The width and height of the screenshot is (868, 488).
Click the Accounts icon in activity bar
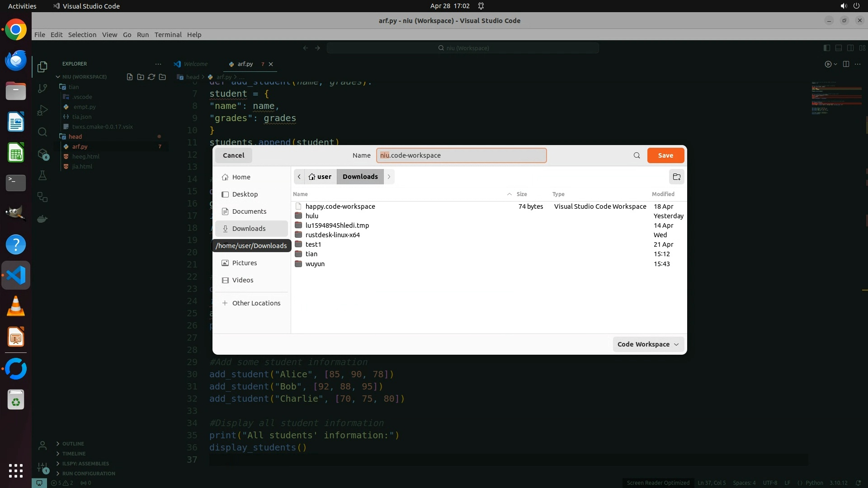pyautogui.click(x=42, y=446)
